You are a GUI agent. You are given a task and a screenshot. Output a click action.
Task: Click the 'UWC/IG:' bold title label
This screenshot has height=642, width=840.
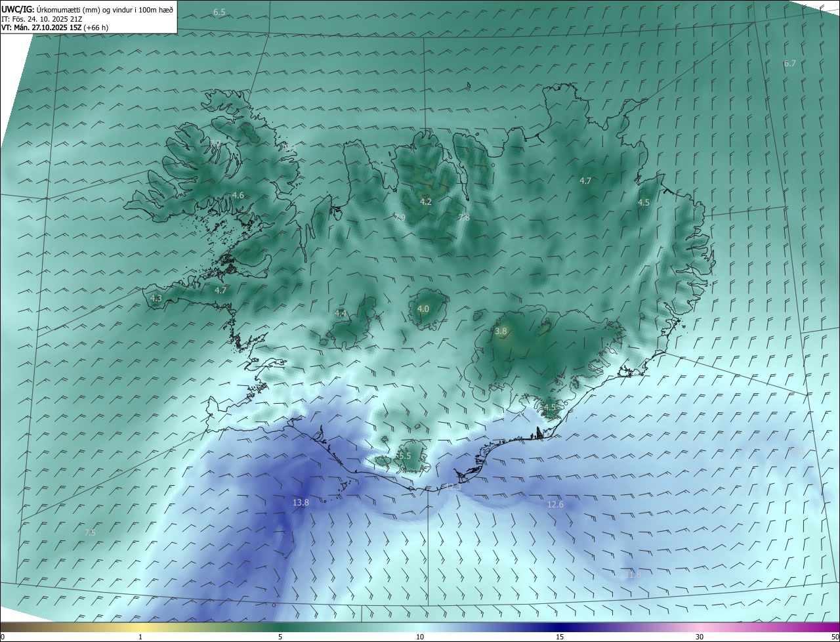pyautogui.click(x=17, y=9)
